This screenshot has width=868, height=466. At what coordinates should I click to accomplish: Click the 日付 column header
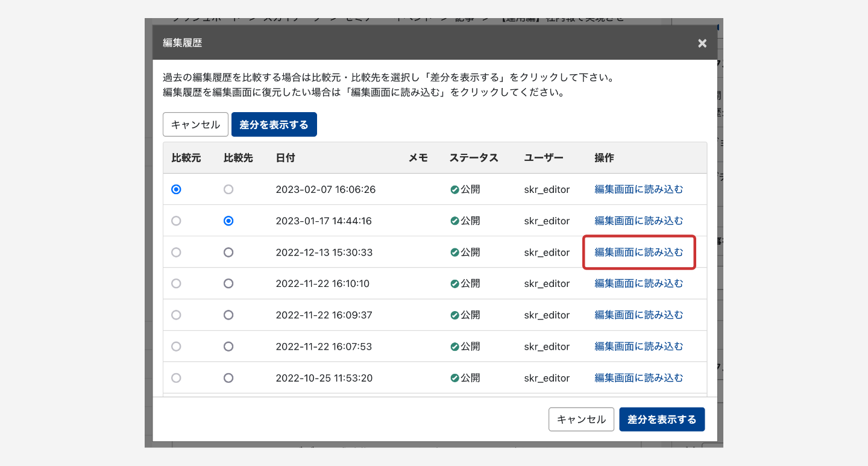(x=285, y=158)
